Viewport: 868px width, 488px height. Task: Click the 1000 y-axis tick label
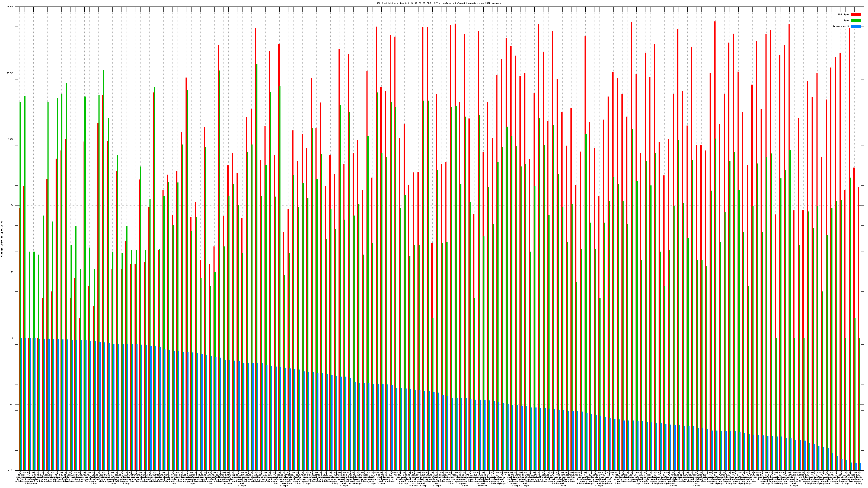[x=11, y=139]
